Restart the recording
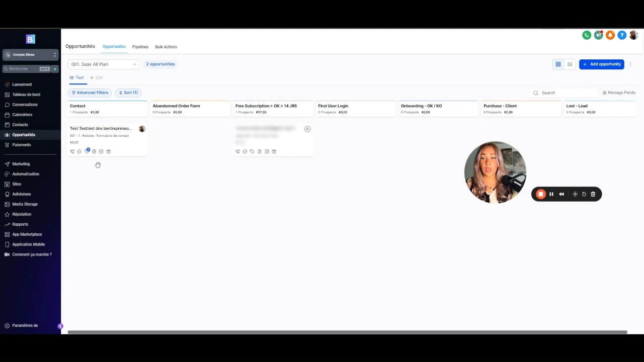Screen dimensions: 644x362 (x=584, y=194)
